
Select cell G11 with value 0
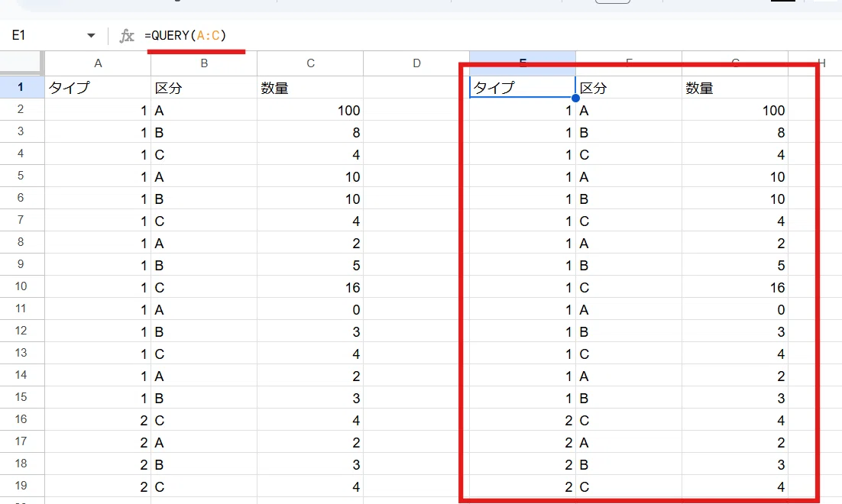[x=735, y=309]
